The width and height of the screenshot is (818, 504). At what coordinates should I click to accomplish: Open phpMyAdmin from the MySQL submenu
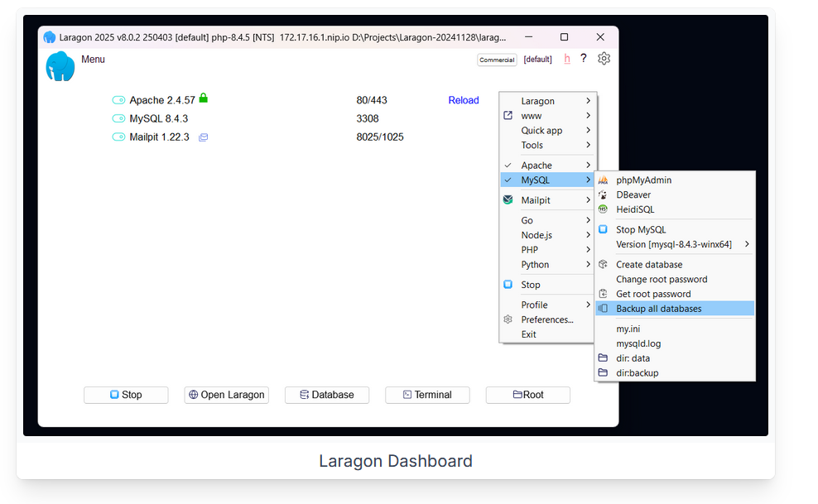[x=643, y=180]
